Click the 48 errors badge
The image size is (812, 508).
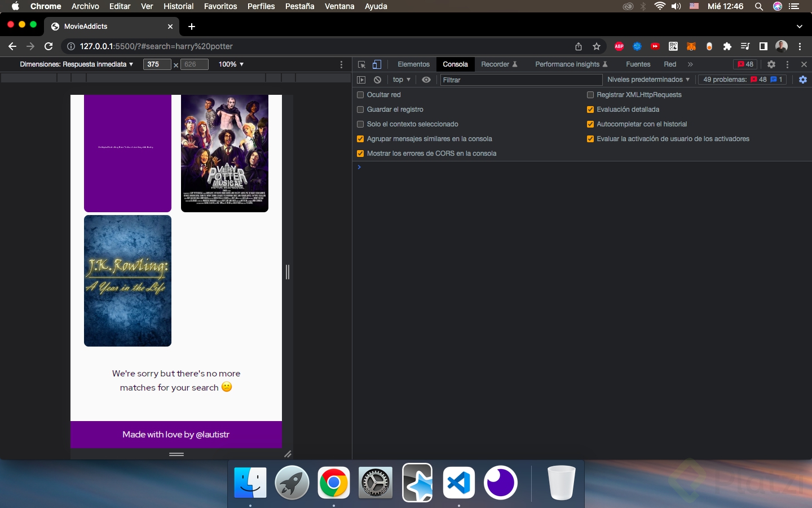[745, 64]
